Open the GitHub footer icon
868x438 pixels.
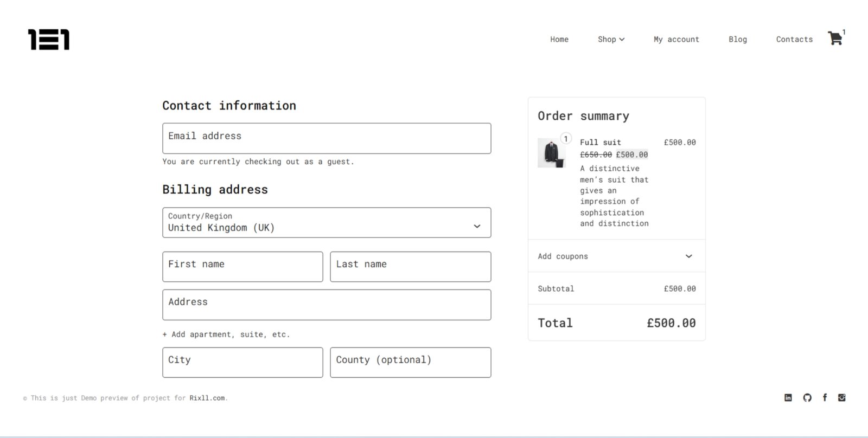tap(807, 398)
